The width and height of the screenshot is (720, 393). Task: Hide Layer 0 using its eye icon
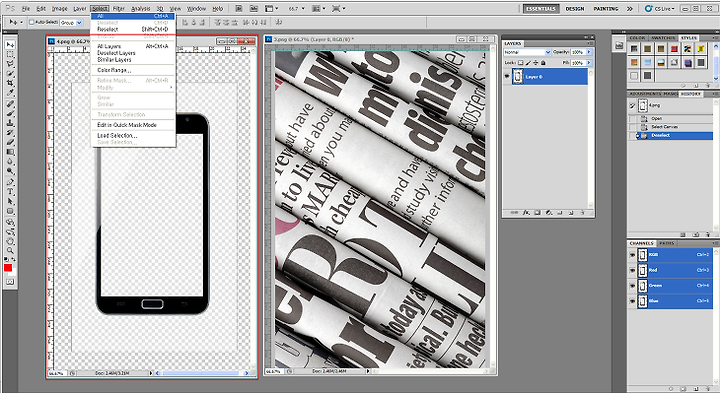point(507,77)
